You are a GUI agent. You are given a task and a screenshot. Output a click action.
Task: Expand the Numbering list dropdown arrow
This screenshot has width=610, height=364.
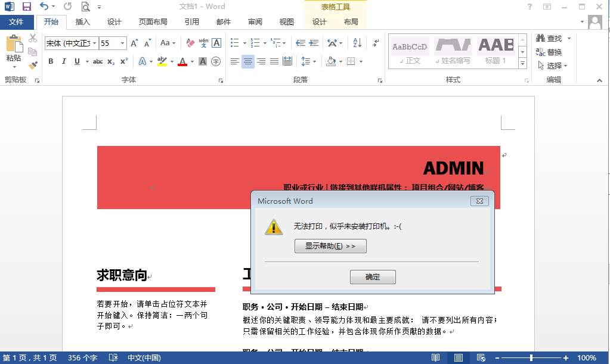click(265, 43)
